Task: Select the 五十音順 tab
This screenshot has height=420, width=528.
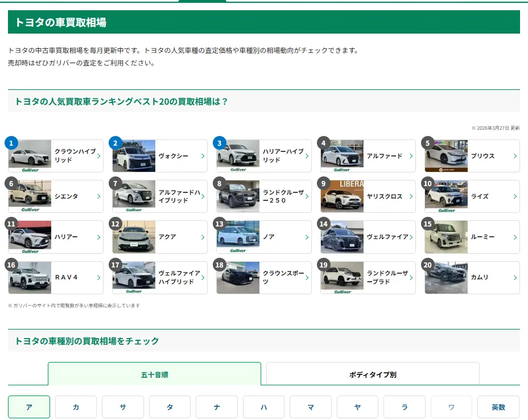Action: 154,374
